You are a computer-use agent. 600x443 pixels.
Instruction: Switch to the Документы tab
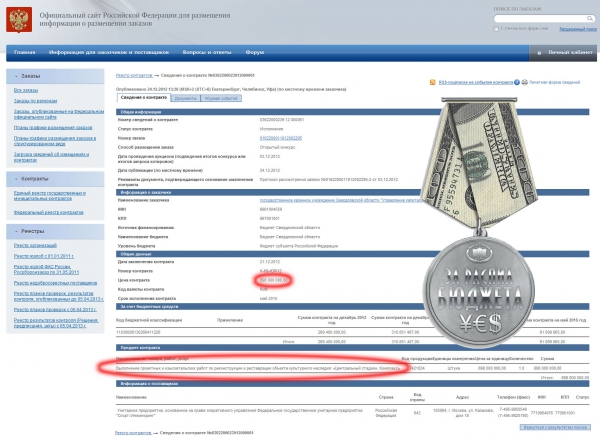[x=186, y=98]
